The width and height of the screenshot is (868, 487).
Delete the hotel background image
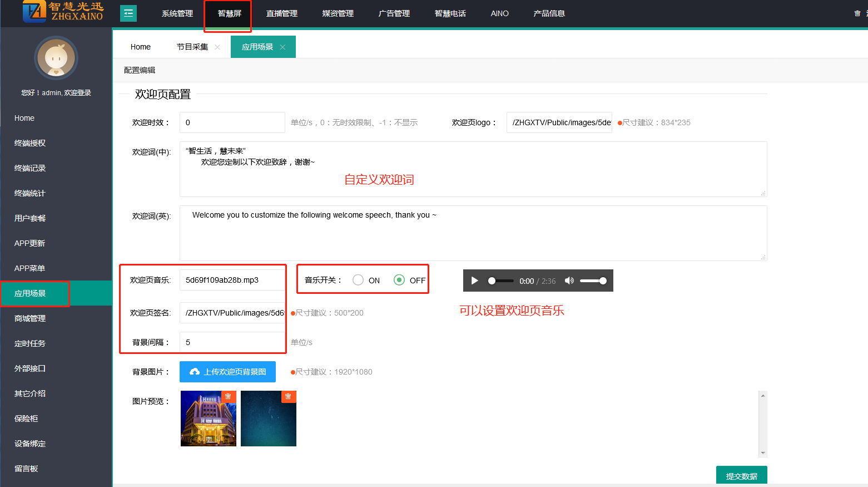coord(228,396)
